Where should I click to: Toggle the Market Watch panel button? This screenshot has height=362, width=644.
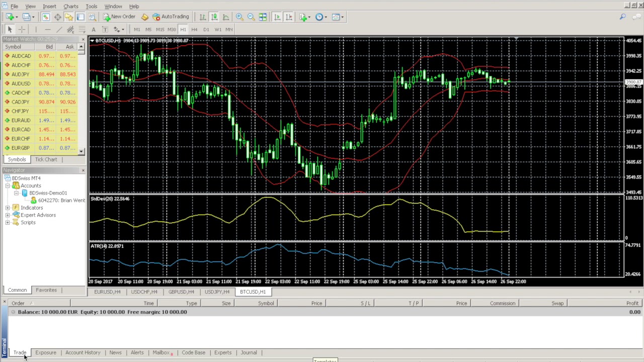[x=46, y=17]
